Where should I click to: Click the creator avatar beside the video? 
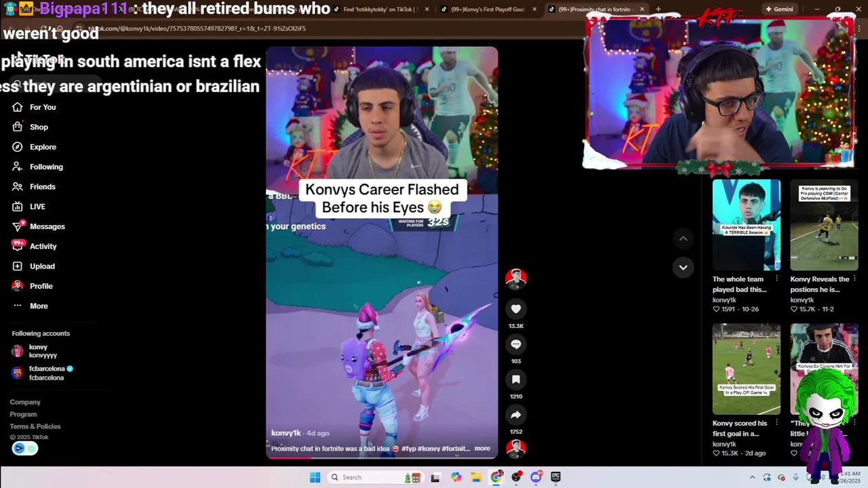pos(515,279)
